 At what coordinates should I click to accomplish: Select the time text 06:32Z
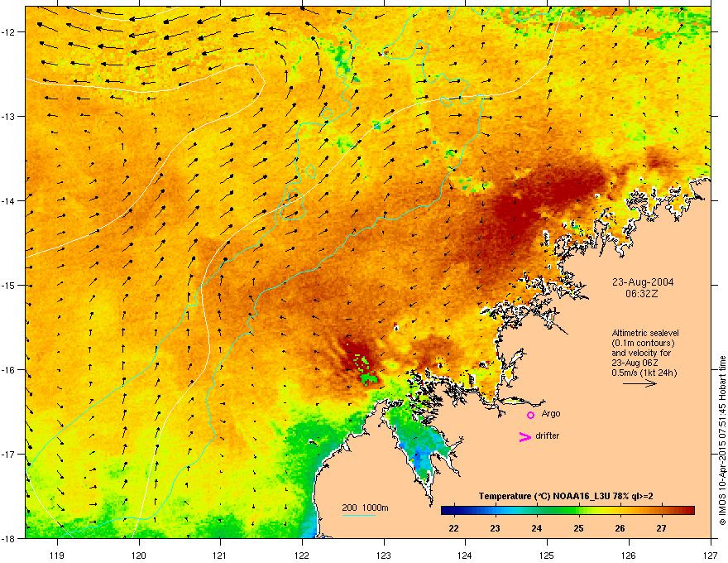click(x=642, y=294)
